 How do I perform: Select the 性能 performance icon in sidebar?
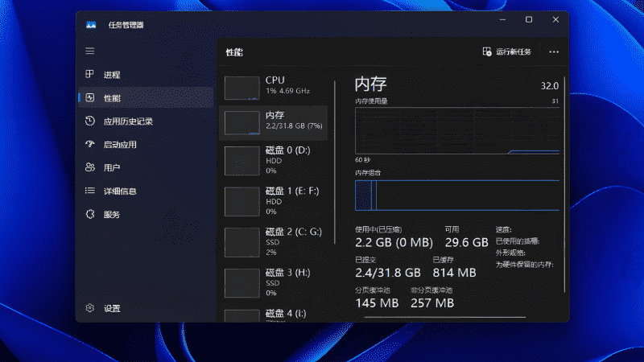(x=90, y=97)
